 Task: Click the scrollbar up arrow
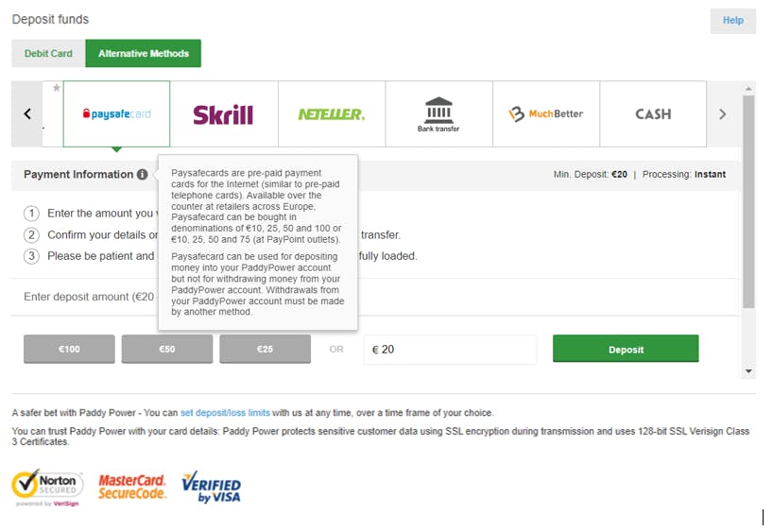(x=748, y=89)
